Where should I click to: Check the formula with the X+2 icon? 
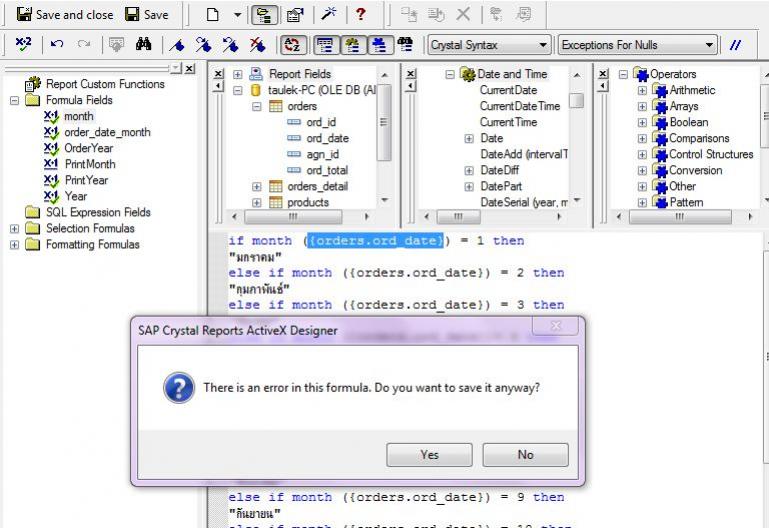coord(23,45)
